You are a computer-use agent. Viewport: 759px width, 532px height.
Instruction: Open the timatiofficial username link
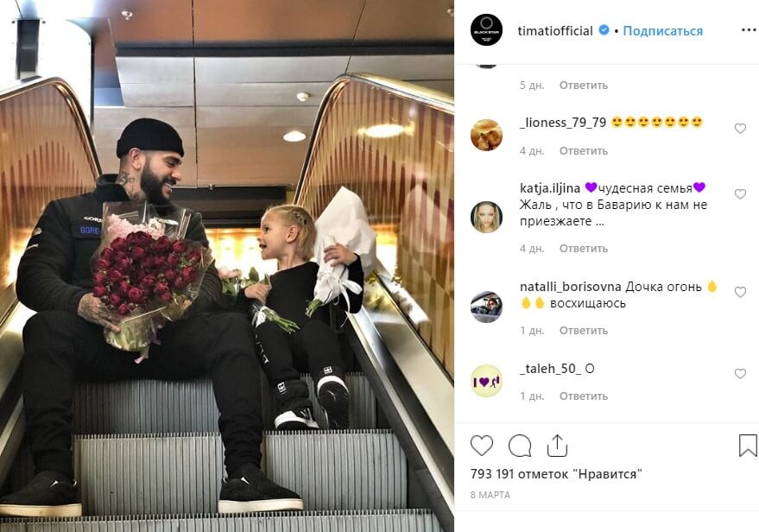click(x=555, y=31)
